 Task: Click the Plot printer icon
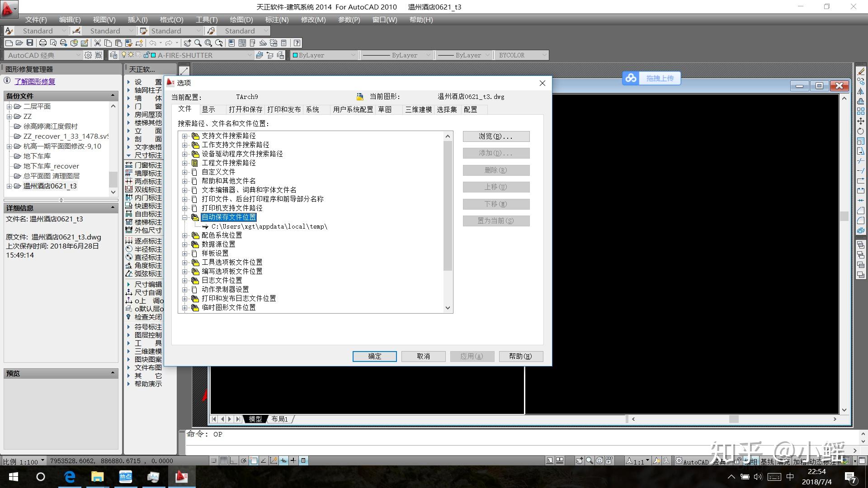(x=43, y=43)
